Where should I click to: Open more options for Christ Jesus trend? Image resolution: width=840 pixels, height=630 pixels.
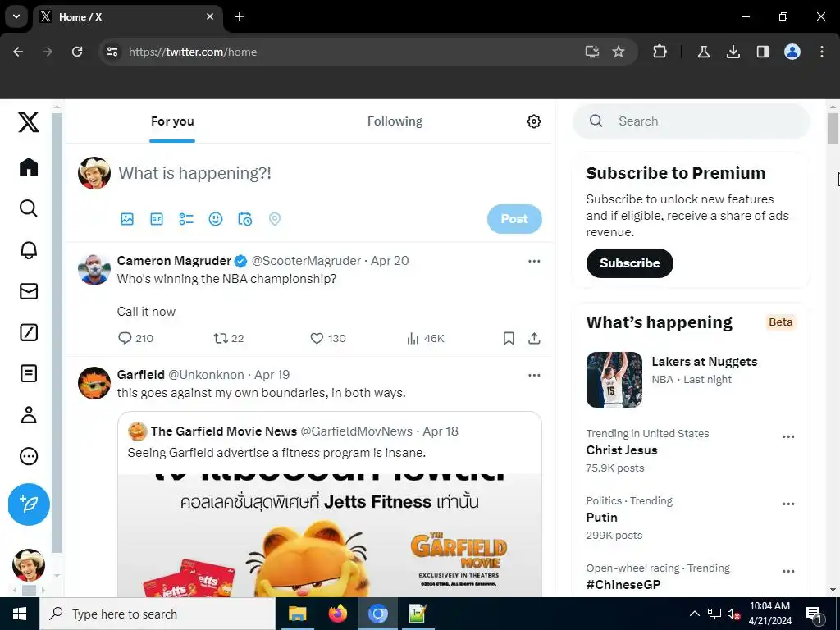pyautogui.click(x=788, y=436)
